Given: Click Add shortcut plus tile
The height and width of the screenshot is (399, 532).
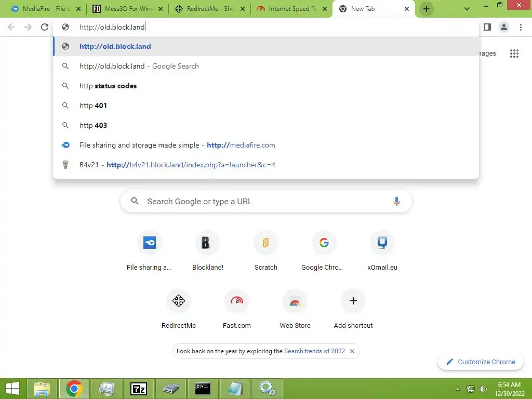Looking at the screenshot, I should click(x=353, y=309).
